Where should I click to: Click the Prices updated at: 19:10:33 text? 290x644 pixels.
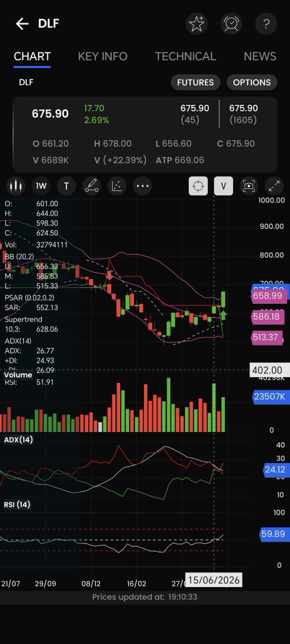pos(145,597)
